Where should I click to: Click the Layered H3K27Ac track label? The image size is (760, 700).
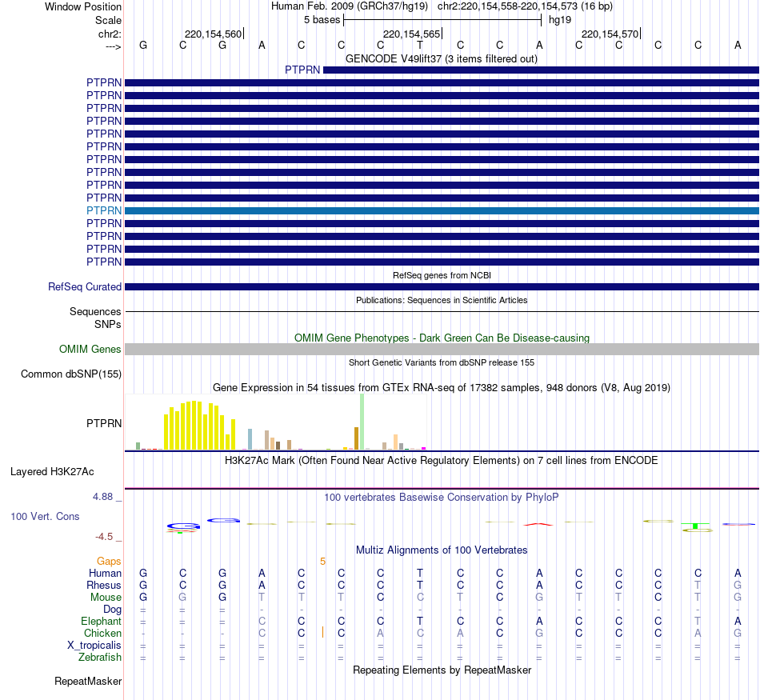[52, 472]
